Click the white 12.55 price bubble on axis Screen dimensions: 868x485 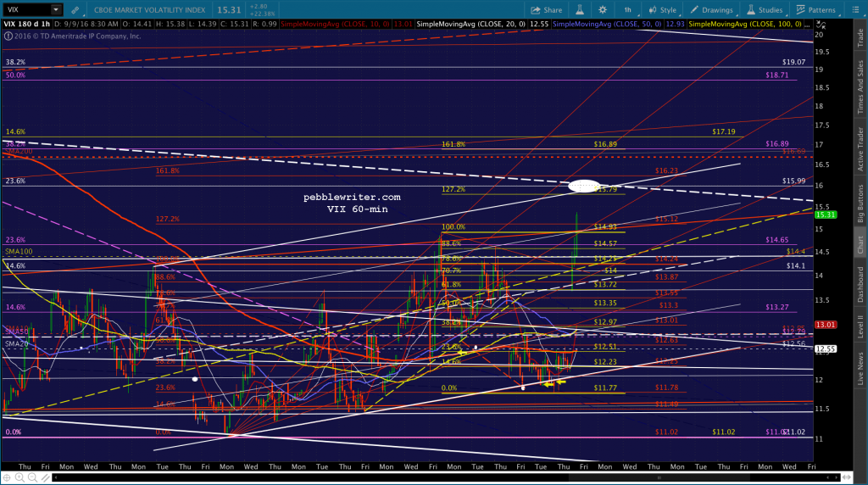(825, 348)
